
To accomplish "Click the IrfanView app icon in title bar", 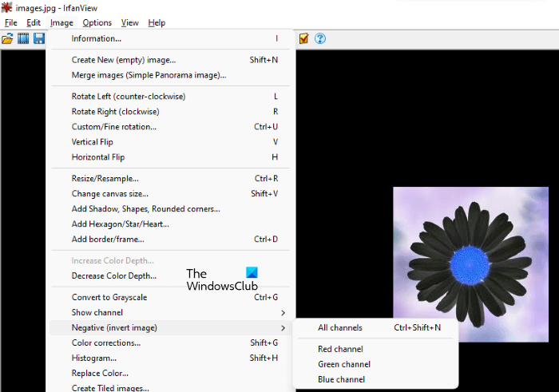I will click(x=6, y=7).
